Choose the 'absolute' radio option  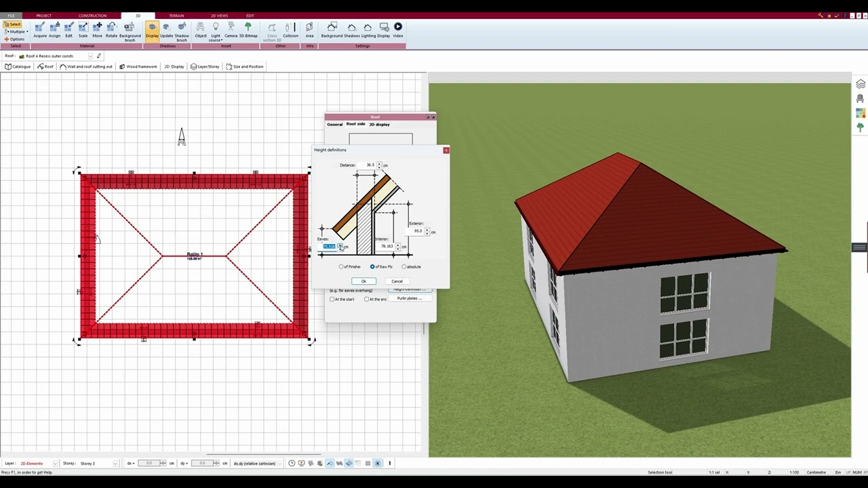tap(411, 266)
